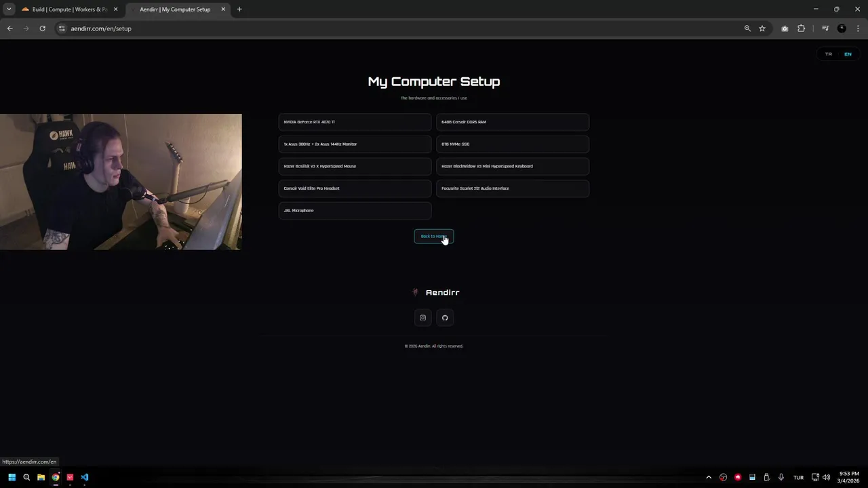Open Visual Studio Code from taskbar
Image resolution: width=868 pixels, height=488 pixels.
85,477
